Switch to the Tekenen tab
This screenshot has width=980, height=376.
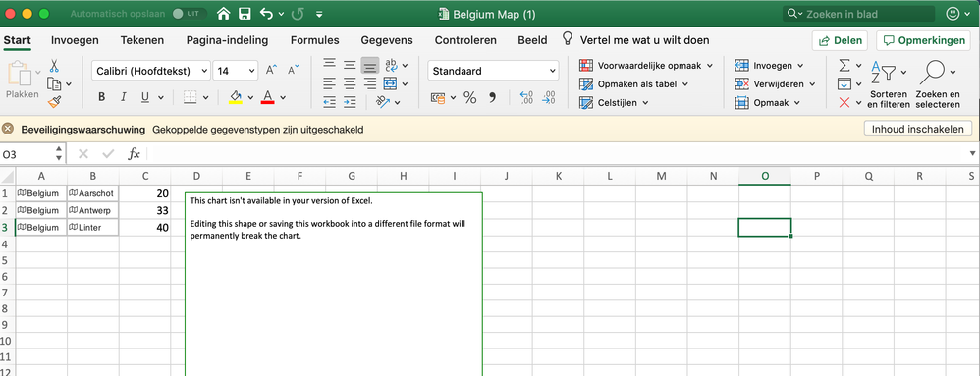click(x=142, y=40)
